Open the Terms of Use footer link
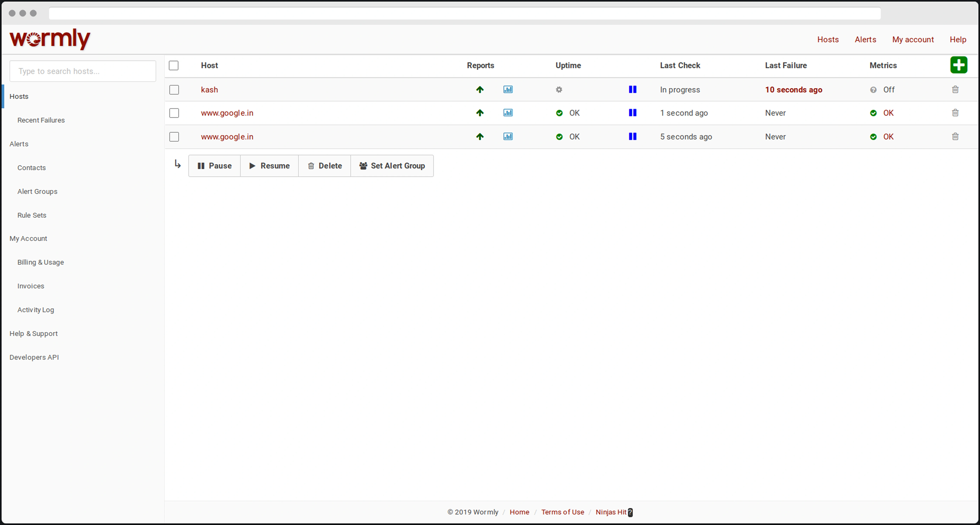The image size is (980, 525). [x=562, y=512]
